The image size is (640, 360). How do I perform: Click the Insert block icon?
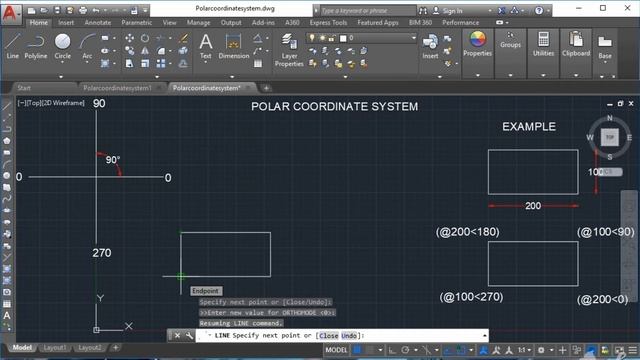[430, 47]
